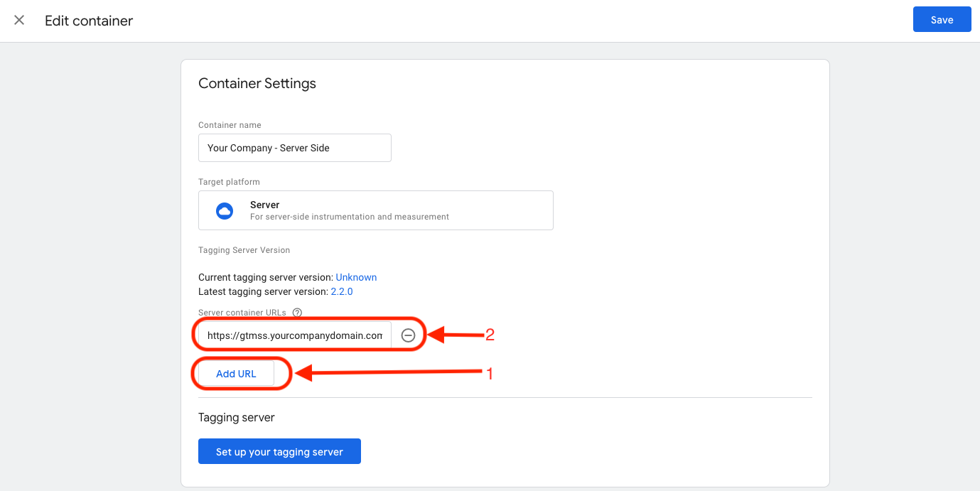This screenshot has width=980, height=491.
Task: Click the Target platform label
Action: tap(229, 182)
